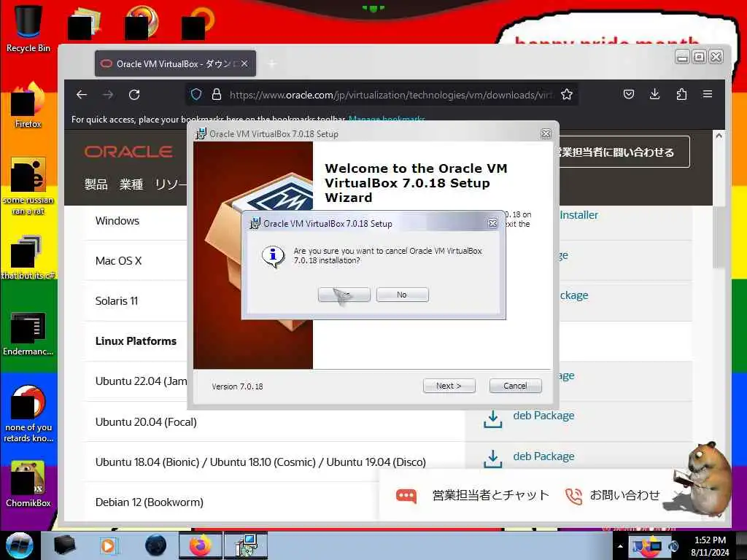Image resolution: width=747 pixels, height=560 pixels.
Task: Open the 'none of you' desktop shortcut
Action: click(28, 413)
